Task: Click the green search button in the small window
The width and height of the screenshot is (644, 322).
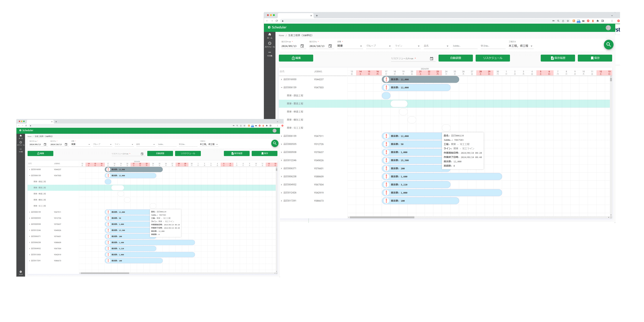Action: point(275,143)
